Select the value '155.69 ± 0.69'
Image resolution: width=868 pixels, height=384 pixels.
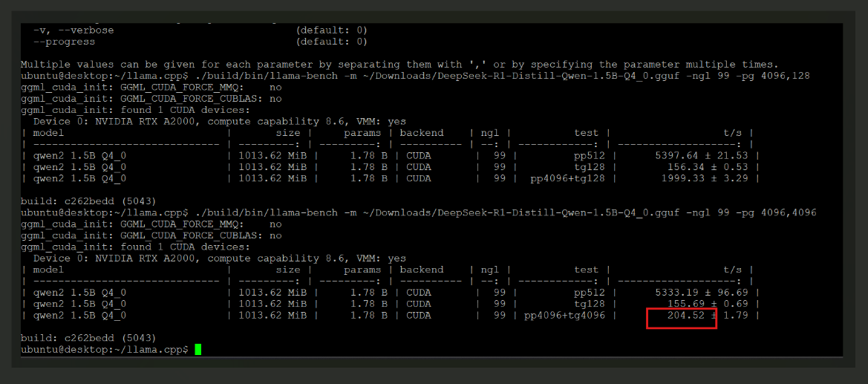[708, 305]
